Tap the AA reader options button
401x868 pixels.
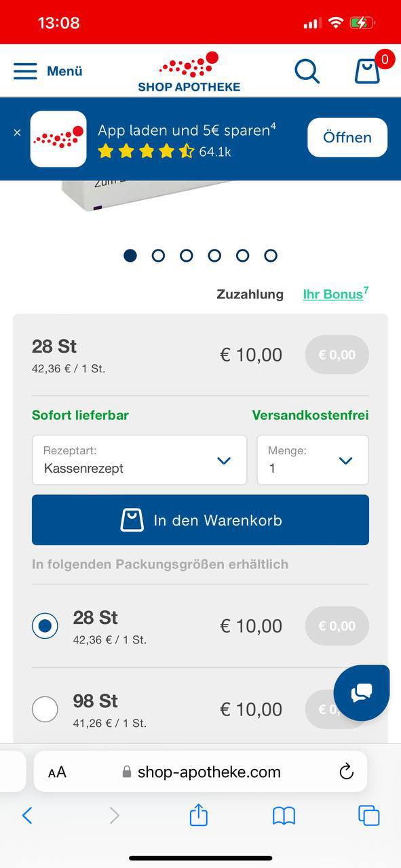57,772
